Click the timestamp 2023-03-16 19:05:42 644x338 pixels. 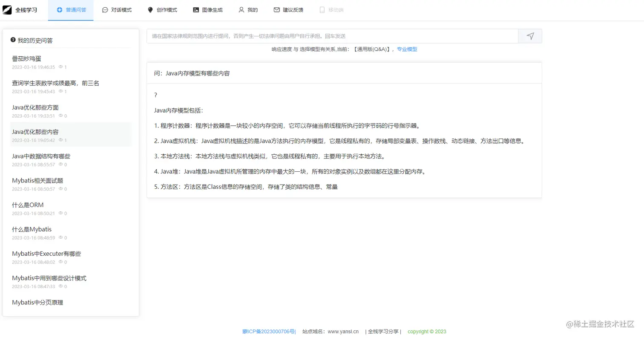coord(34,140)
